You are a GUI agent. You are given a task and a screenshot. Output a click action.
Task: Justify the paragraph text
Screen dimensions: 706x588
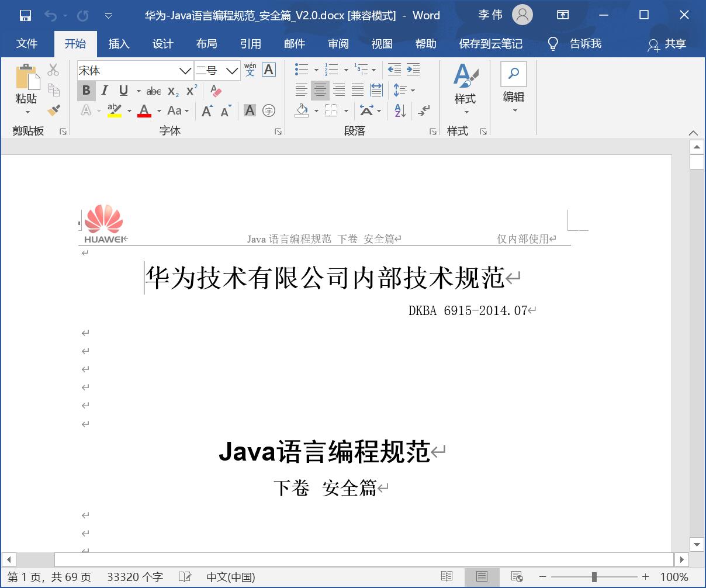(358, 90)
